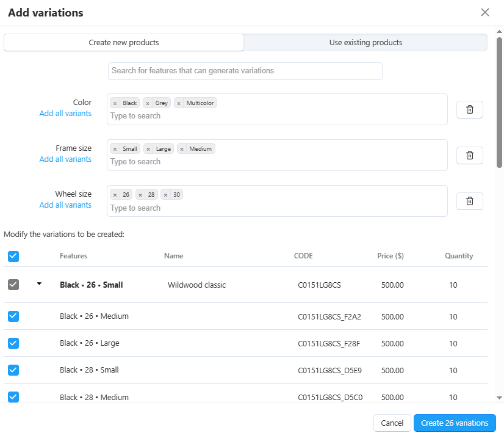
Task: Remove the Grey color tag
Action: click(x=148, y=103)
